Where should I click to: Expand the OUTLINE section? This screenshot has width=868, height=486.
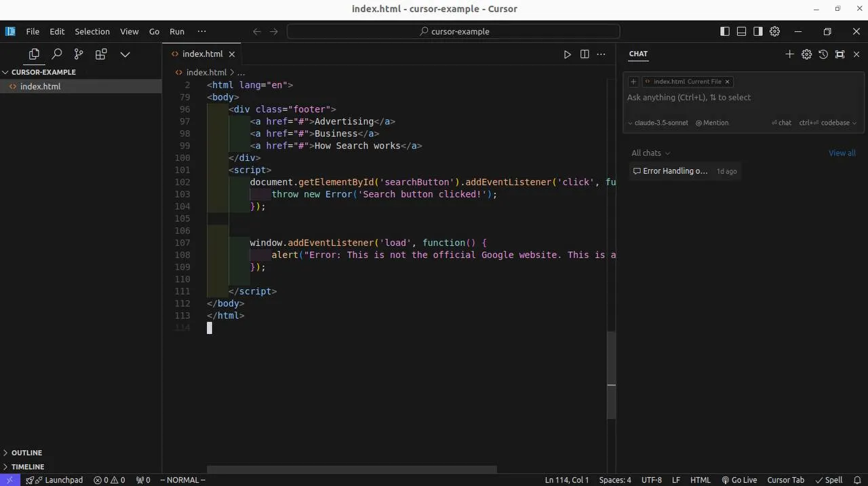click(26, 453)
